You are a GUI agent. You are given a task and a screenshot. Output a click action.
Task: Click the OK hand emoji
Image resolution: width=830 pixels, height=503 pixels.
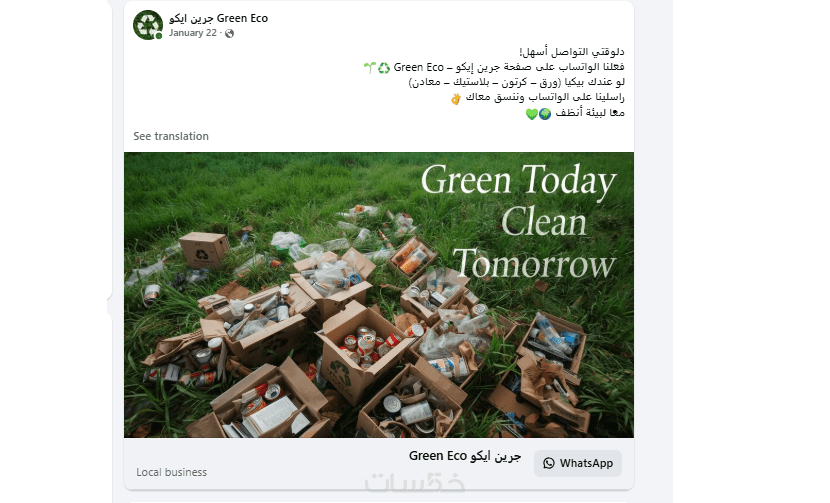click(x=456, y=98)
